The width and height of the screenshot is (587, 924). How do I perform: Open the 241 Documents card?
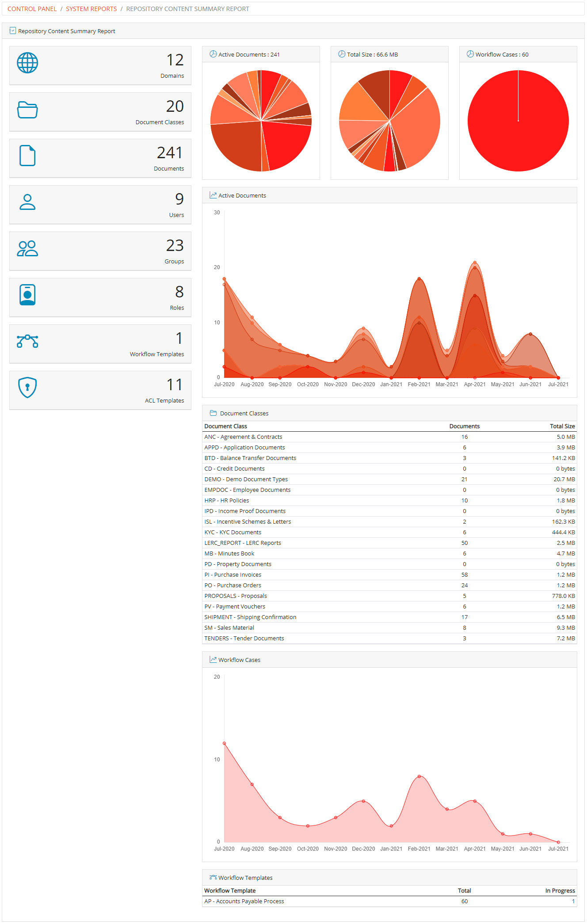tap(100, 158)
